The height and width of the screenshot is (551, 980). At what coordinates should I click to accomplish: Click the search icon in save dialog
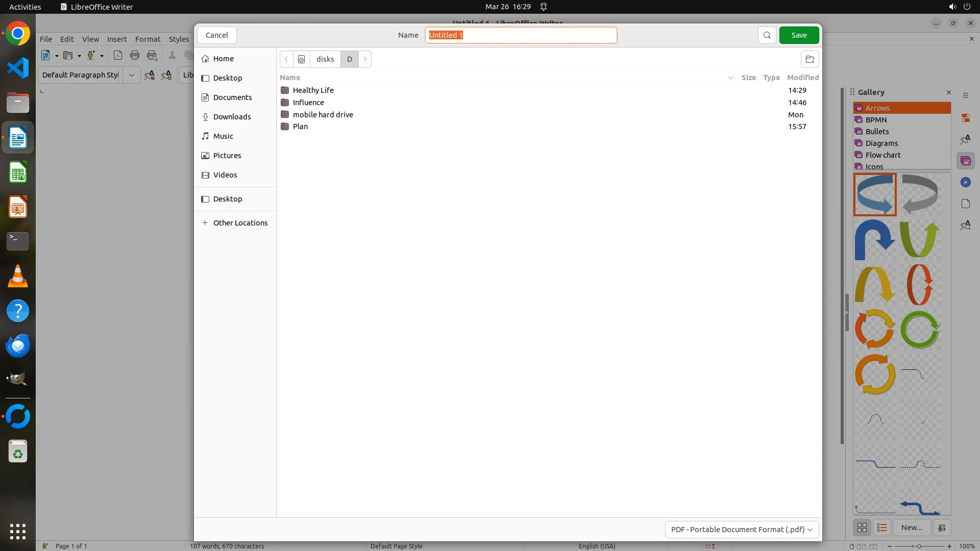coord(767,35)
